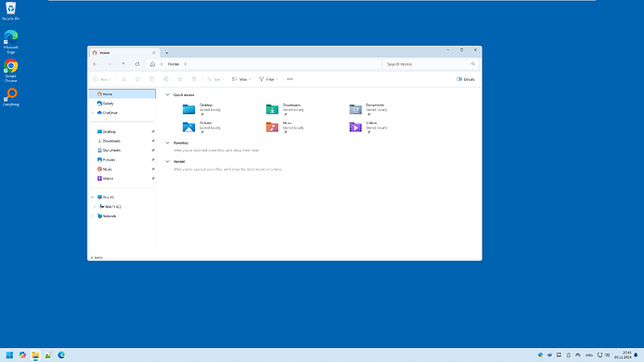Open the See more ellipsis menu
The width and height of the screenshot is (644, 362).
point(290,79)
